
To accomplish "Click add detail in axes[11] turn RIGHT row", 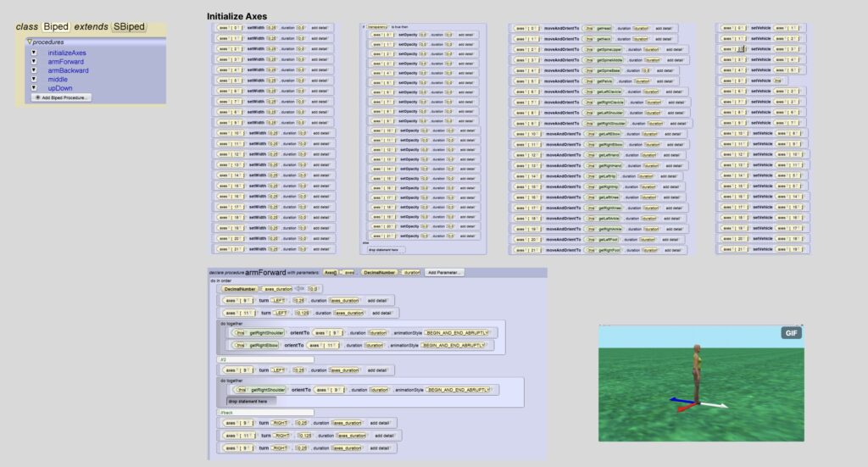I will point(385,436).
